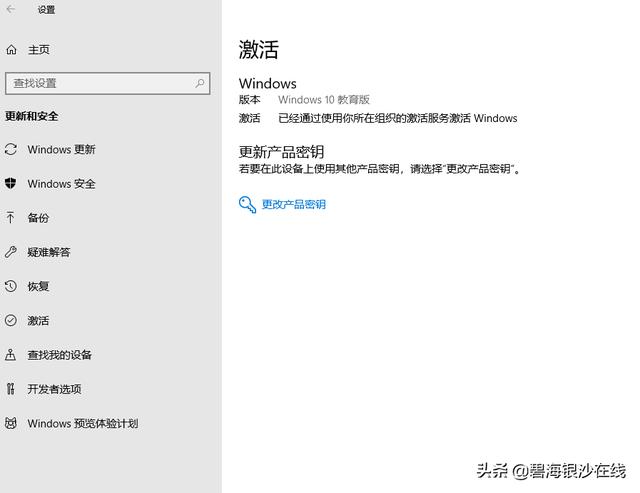Open 开发者选项 settings
The width and height of the screenshot is (640, 493).
(x=54, y=389)
